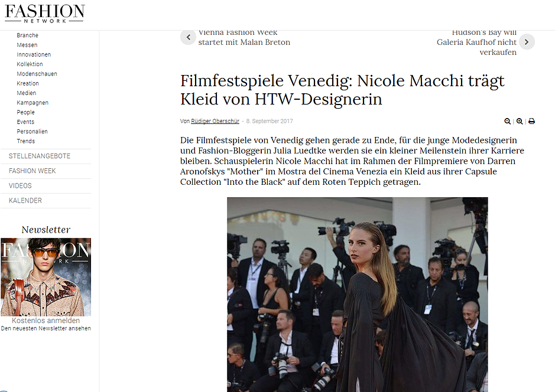Viewport: 555px width, 392px height.
Task: Click the Fashion Network logo
Action: point(44,14)
